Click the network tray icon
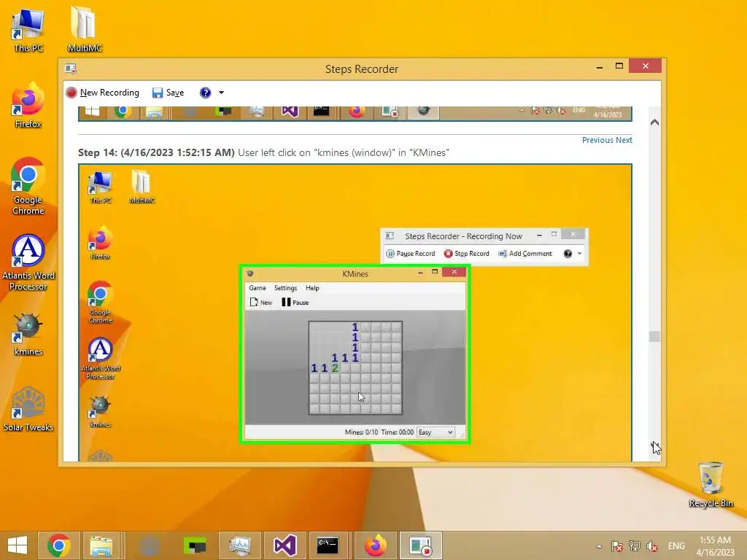 [635, 546]
